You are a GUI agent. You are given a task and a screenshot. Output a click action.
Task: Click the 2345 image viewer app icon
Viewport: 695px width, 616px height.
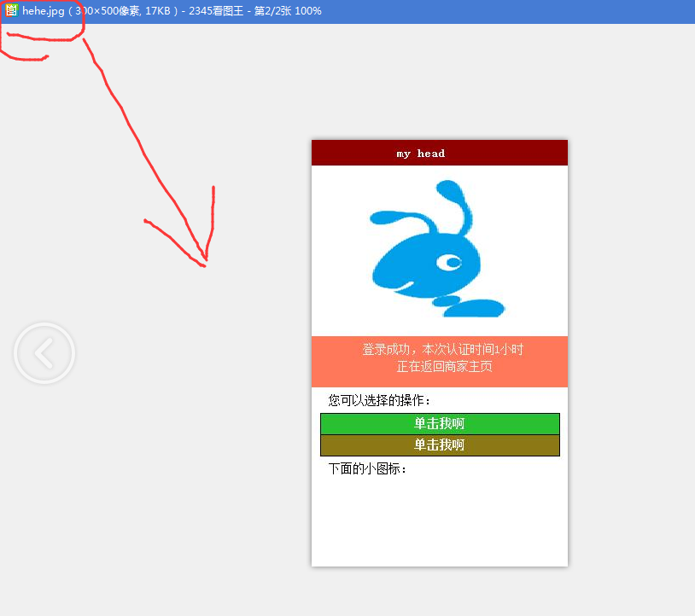(11, 10)
